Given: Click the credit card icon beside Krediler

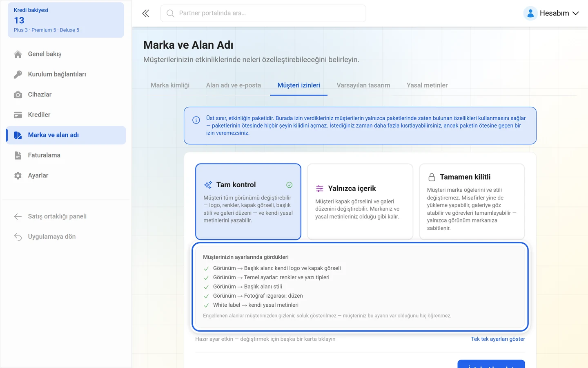Looking at the screenshot, I should [x=18, y=115].
